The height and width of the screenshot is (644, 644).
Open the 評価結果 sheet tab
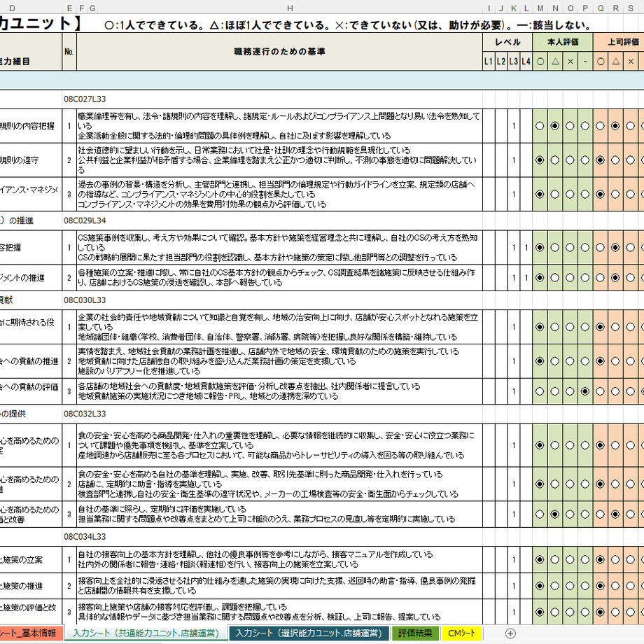(415, 633)
